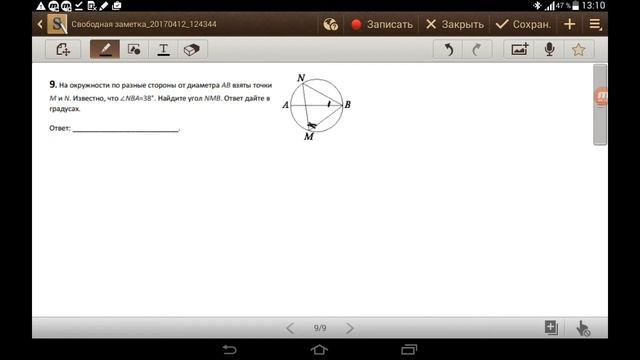Select the shape recognition handwriting tool
Screen dimensions: 640x360
[x=63, y=49]
